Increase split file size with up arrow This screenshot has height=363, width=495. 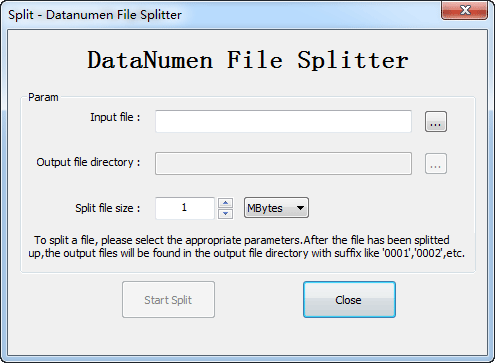[x=226, y=203]
